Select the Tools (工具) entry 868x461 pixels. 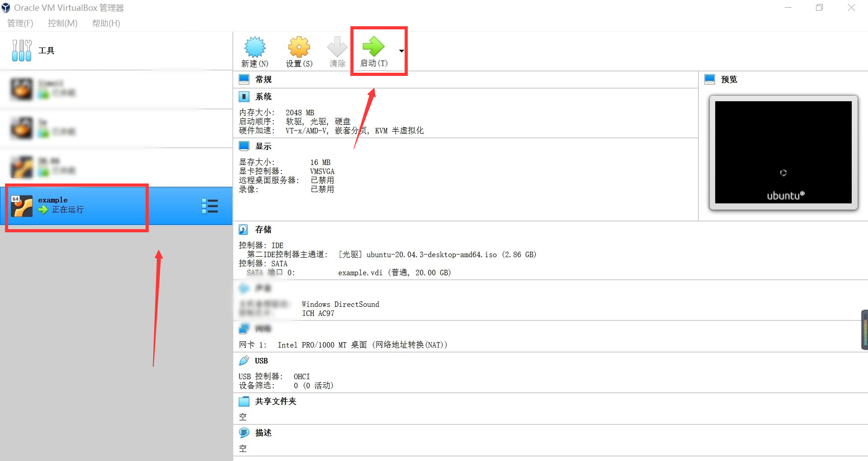[116, 51]
